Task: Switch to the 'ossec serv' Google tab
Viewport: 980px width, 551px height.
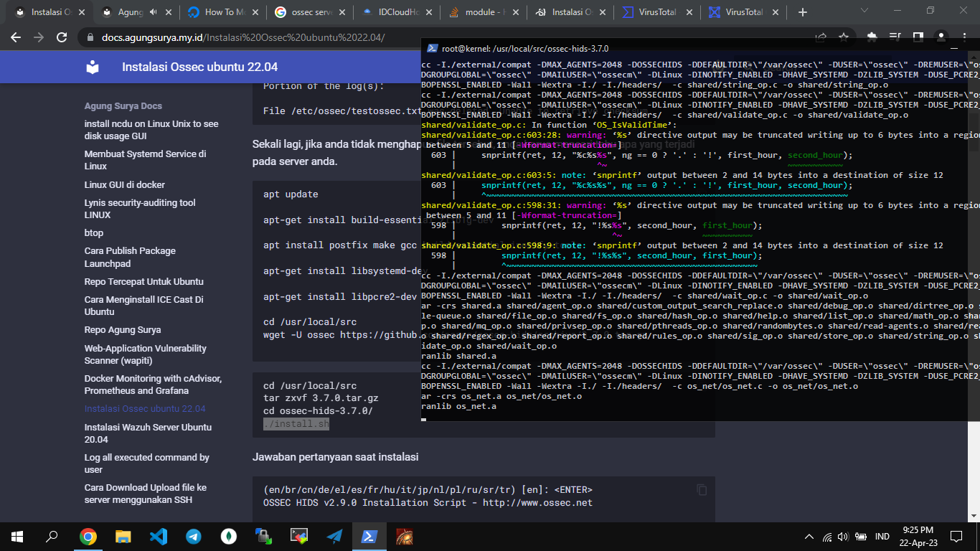Action: point(309,12)
